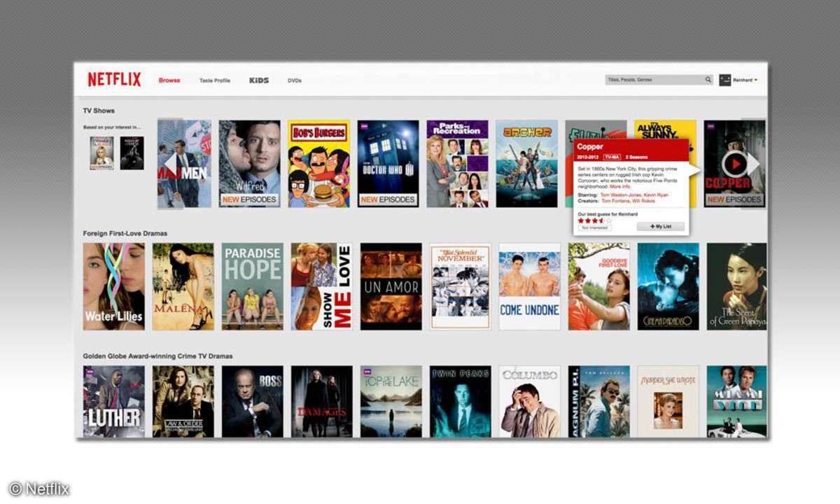Click the Netflix logo

tap(114, 80)
